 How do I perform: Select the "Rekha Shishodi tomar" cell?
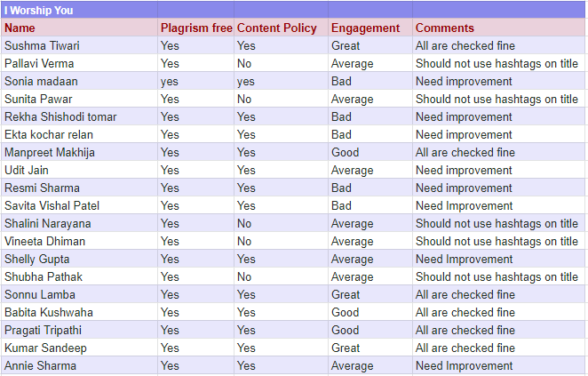coord(60,116)
